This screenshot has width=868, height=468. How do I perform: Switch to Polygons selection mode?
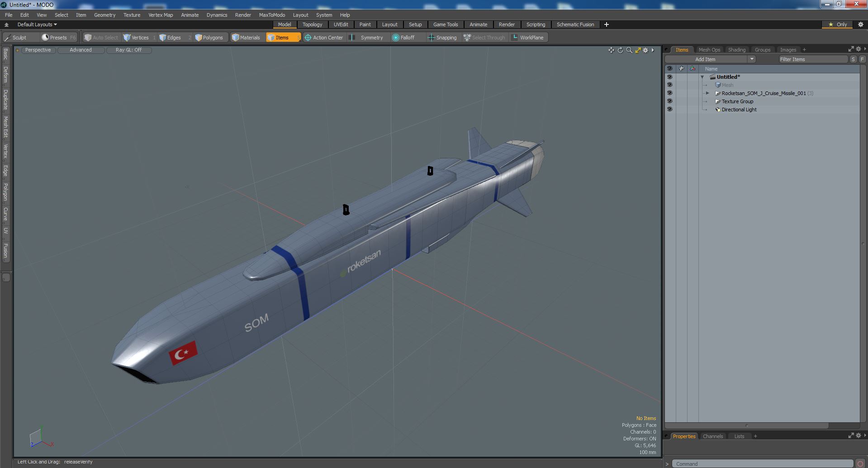[x=210, y=38]
